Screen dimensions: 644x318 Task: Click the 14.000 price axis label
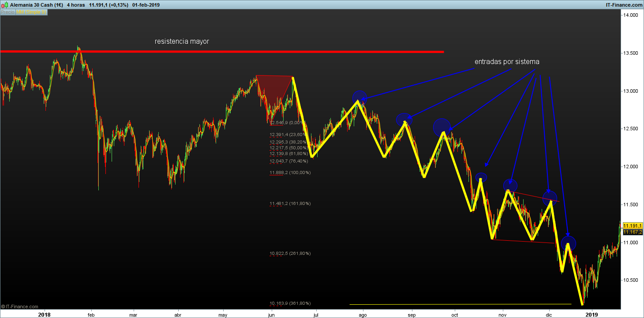630,15
